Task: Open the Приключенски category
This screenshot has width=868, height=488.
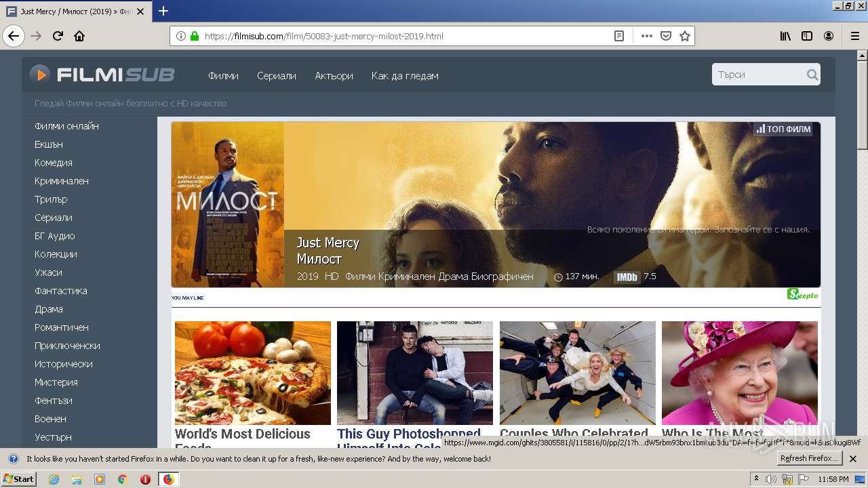Action: (x=67, y=346)
